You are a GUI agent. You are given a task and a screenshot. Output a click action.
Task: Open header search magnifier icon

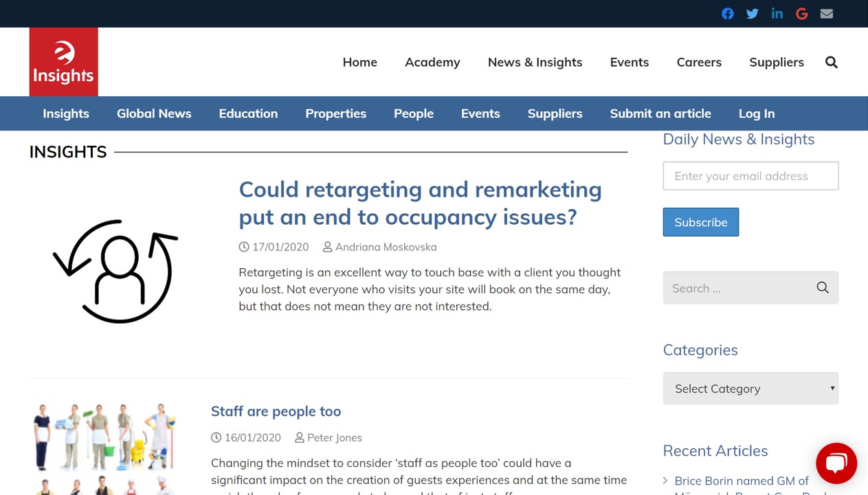(831, 63)
